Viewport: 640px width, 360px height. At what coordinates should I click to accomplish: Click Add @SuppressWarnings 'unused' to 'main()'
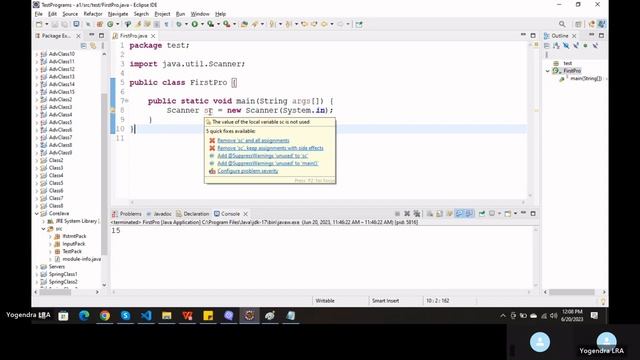tap(268, 163)
